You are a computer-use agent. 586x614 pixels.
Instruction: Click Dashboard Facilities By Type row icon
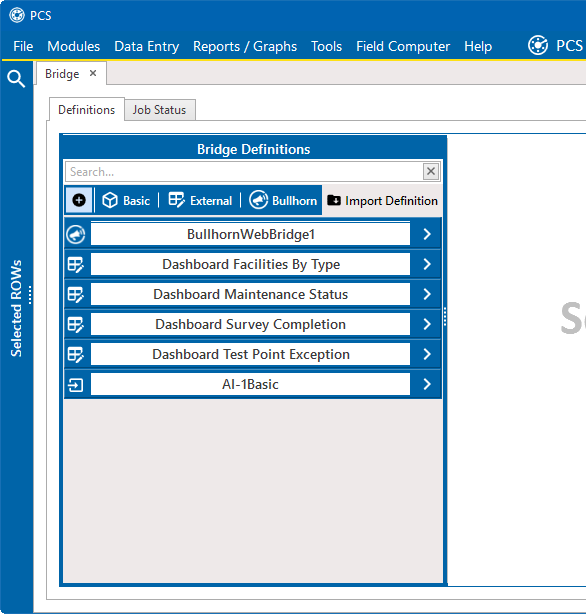tap(76, 265)
